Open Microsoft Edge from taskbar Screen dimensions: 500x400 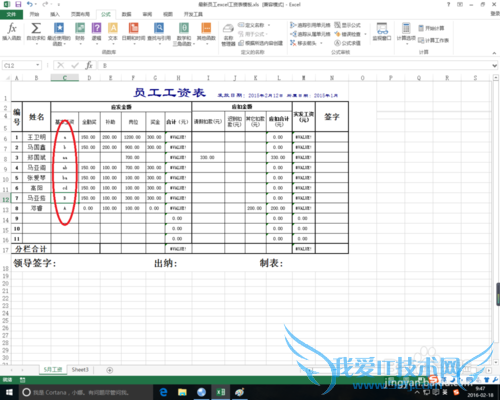163,392
